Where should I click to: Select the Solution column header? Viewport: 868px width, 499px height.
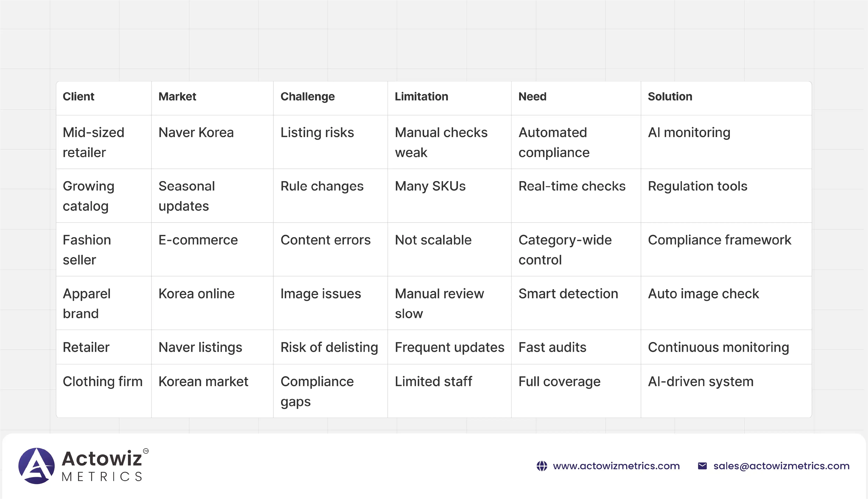click(x=670, y=97)
